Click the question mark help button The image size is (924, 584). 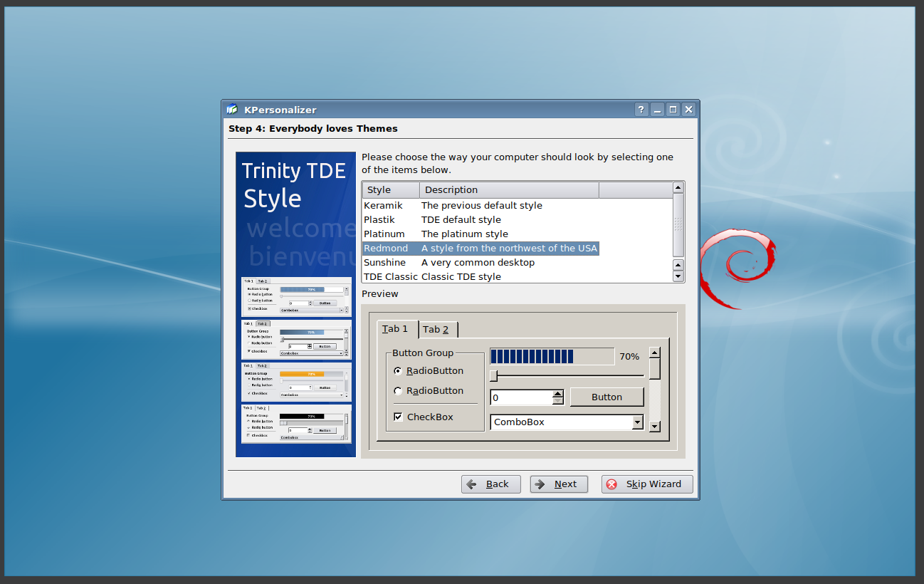[641, 110]
